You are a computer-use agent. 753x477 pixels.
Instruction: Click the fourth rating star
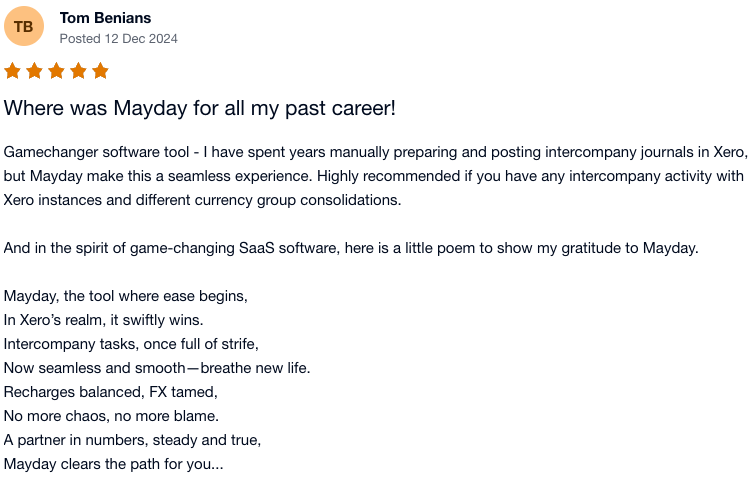[x=78, y=71]
